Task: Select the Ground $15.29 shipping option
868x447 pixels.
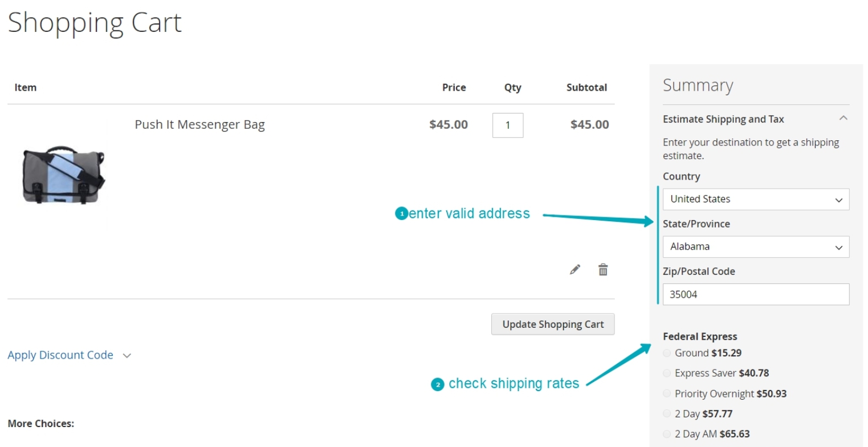Action: coord(667,353)
